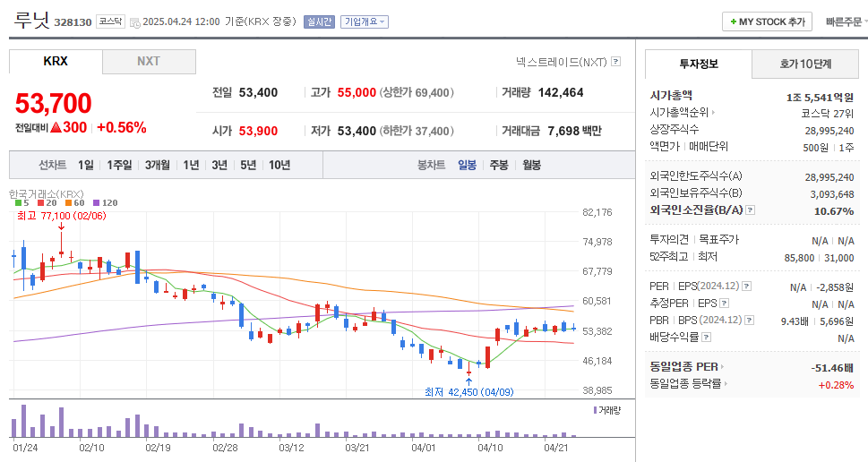Click the help icon beside 추정PER EPS
868x462 pixels.
[x=724, y=304]
